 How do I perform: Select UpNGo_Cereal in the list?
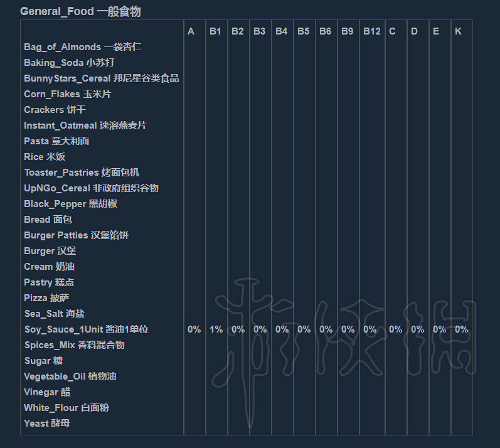[x=91, y=188]
